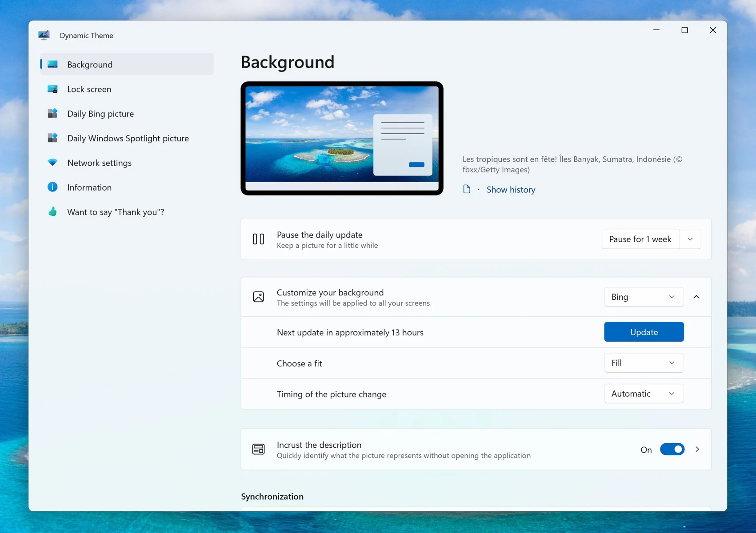Click the Pause for 1 week button

point(640,239)
